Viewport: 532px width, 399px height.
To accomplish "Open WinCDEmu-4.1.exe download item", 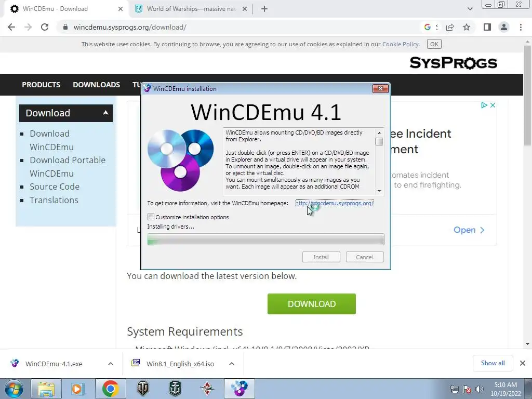I will pos(54,364).
